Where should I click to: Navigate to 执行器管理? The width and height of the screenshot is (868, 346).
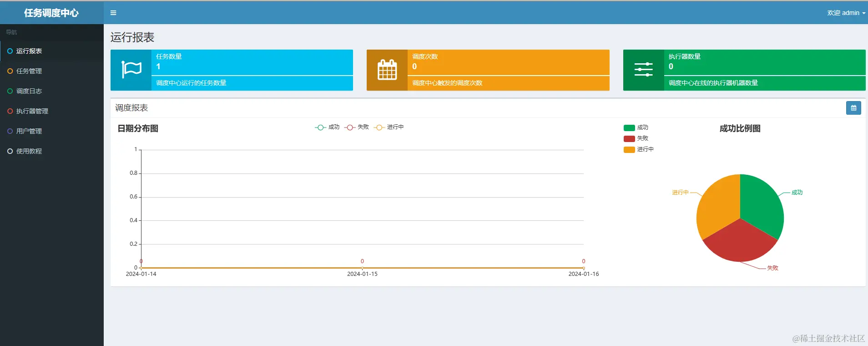tap(52, 111)
